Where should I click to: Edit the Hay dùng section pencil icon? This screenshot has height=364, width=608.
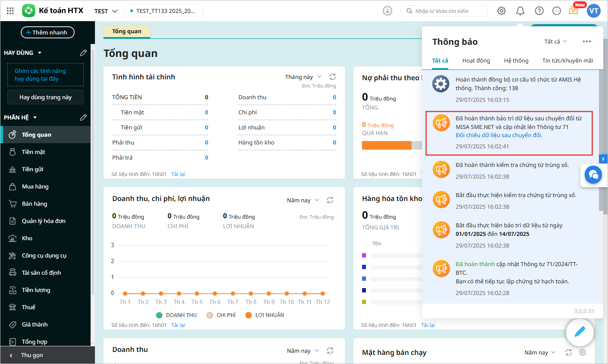pos(83,53)
